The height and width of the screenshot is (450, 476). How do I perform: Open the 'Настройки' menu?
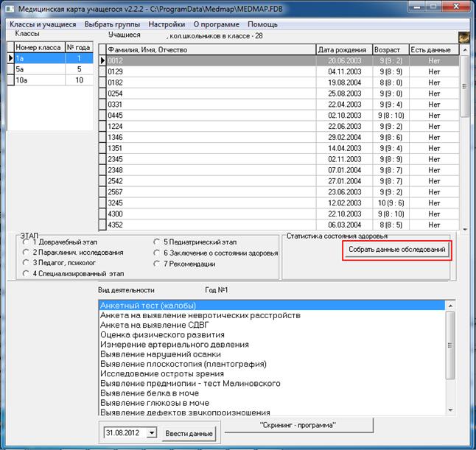click(167, 24)
